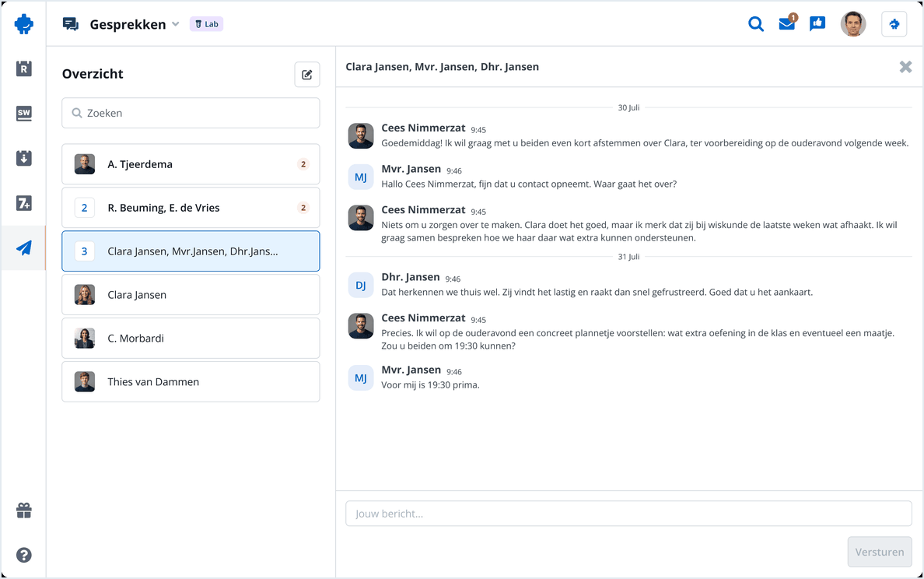Click the Overzicht heading
This screenshot has width=924, height=579.
pyautogui.click(x=93, y=74)
